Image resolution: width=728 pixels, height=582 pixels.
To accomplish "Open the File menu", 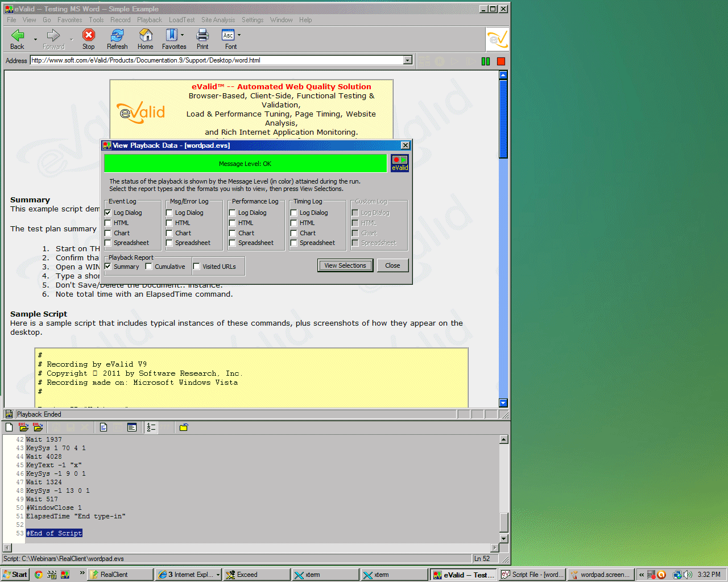I will tap(11, 20).
